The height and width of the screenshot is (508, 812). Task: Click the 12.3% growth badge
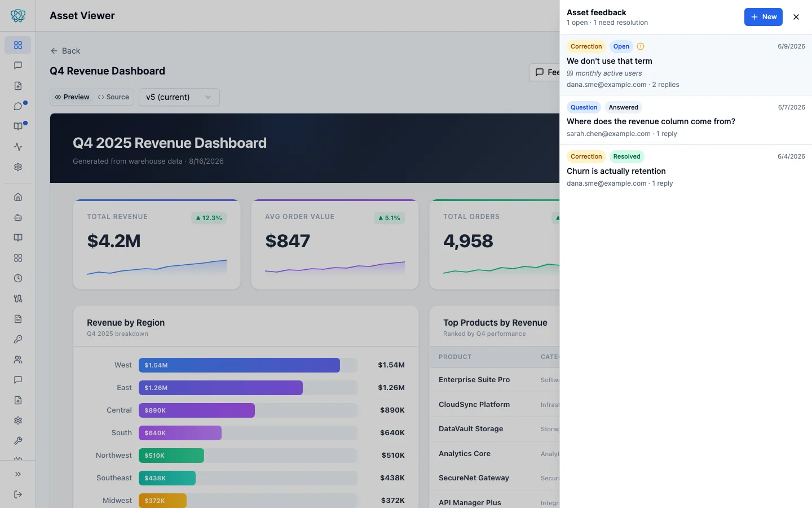click(209, 218)
